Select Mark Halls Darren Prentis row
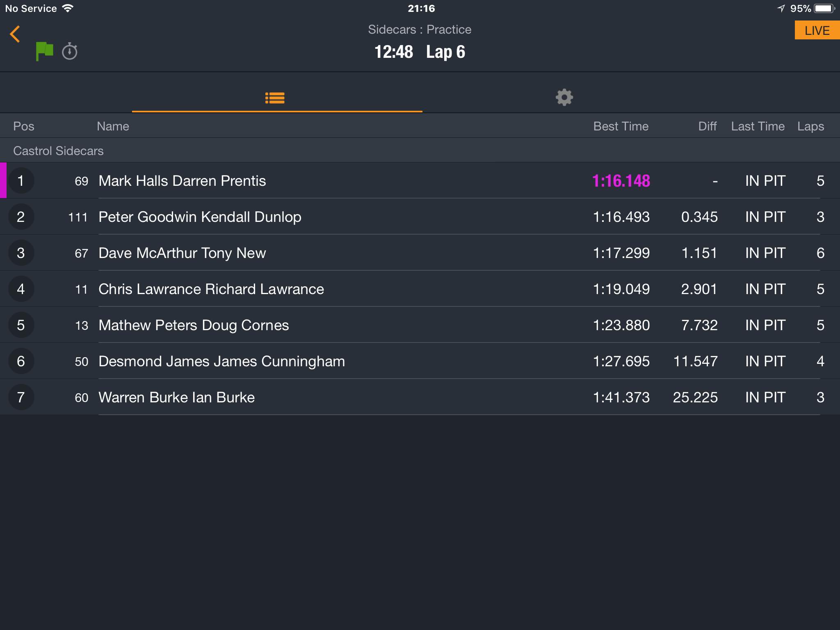The image size is (840, 630). click(x=420, y=181)
